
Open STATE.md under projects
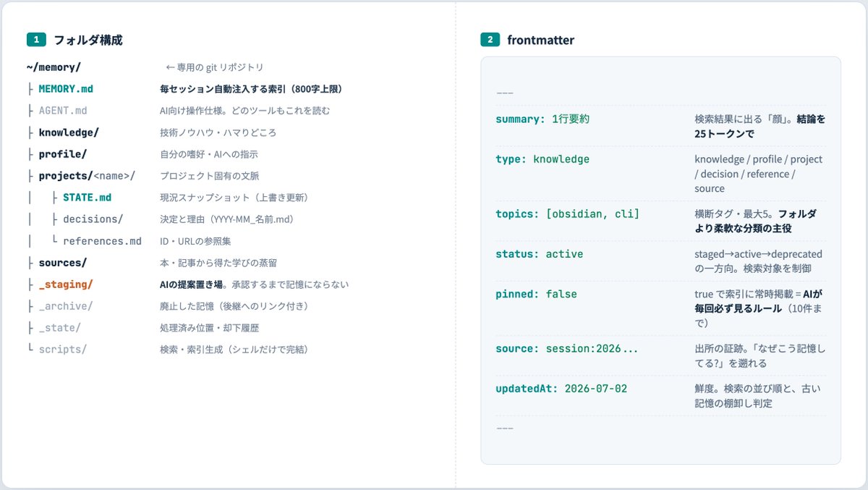pos(87,198)
